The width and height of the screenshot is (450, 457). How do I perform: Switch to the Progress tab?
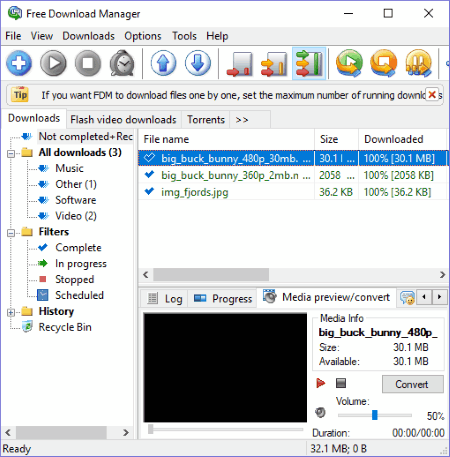click(223, 299)
